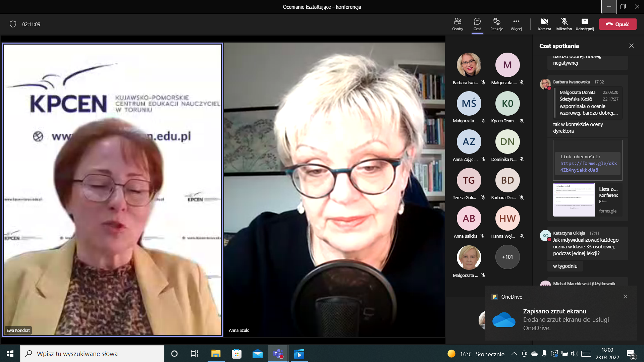This screenshot has width=644, height=362.
Task: Open volume speaker tray icon
Action: 574,354
